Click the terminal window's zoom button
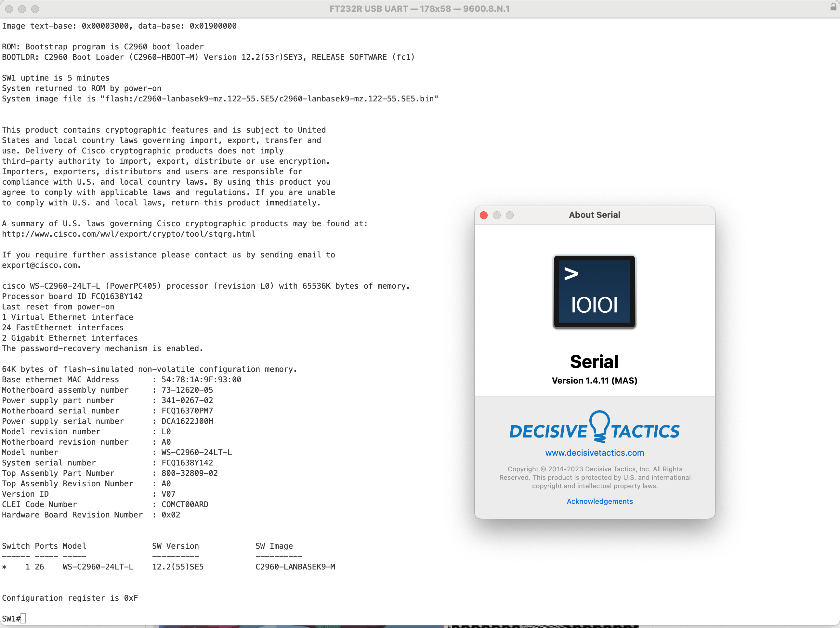Image resolution: width=840 pixels, height=628 pixels. click(35, 9)
